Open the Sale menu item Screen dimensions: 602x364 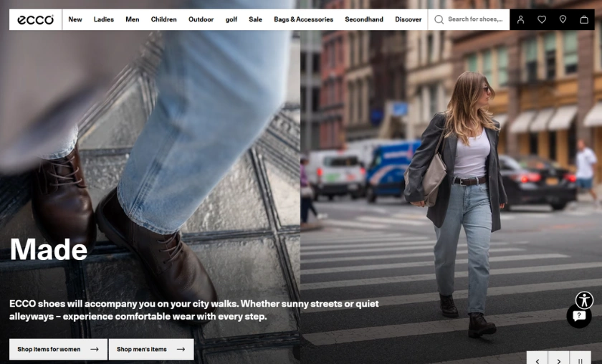click(x=255, y=19)
